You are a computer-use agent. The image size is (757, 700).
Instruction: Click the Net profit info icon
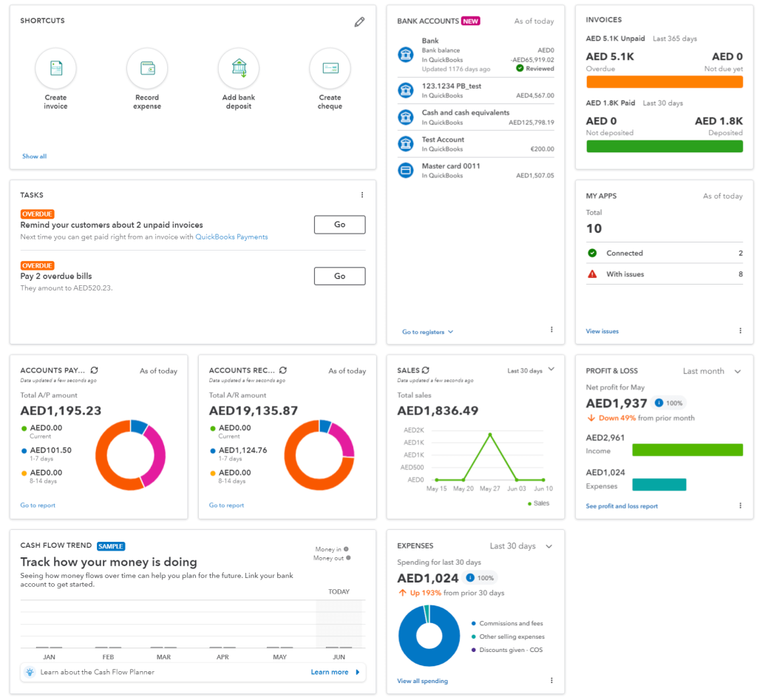click(659, 404)
